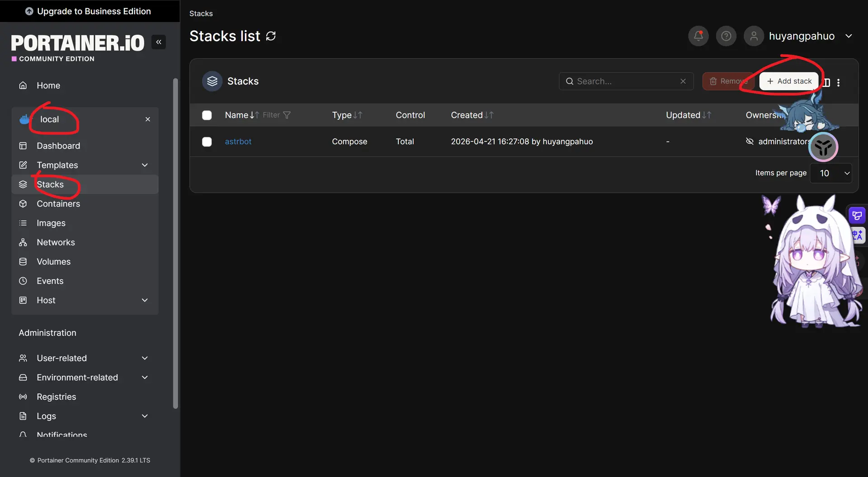Refresh the Stacks list

[271, 36]
